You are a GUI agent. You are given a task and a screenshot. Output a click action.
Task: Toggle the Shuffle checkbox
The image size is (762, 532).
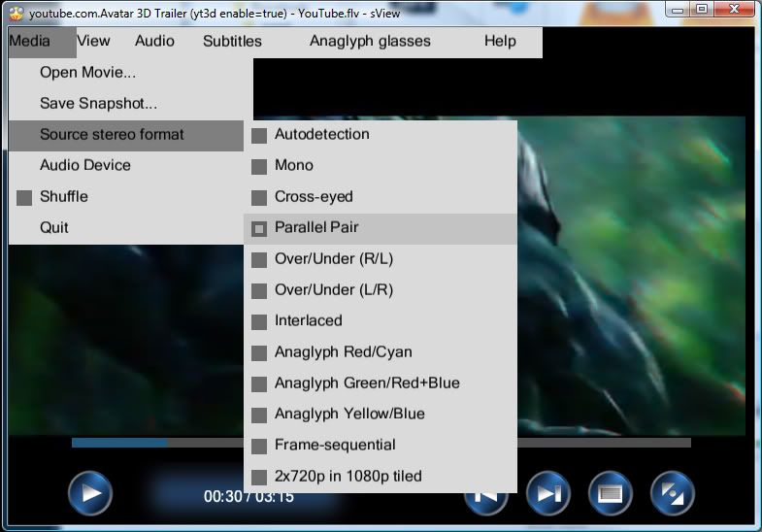(x=24, y=198)
